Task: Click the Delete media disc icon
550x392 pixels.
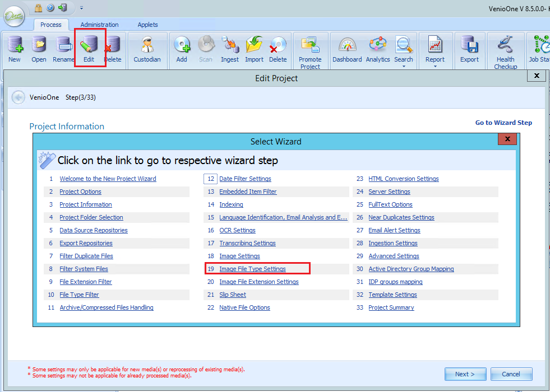Action: pos(278,44)
